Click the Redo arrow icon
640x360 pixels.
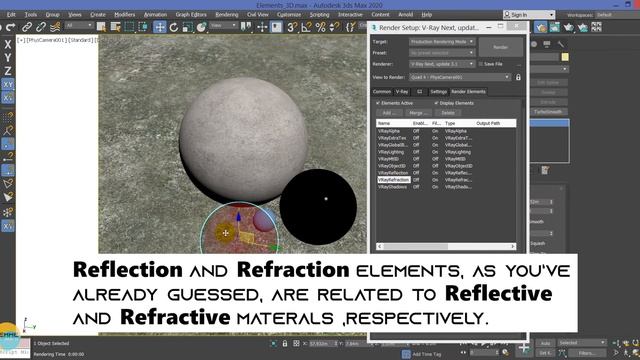(x=11, y=27)
